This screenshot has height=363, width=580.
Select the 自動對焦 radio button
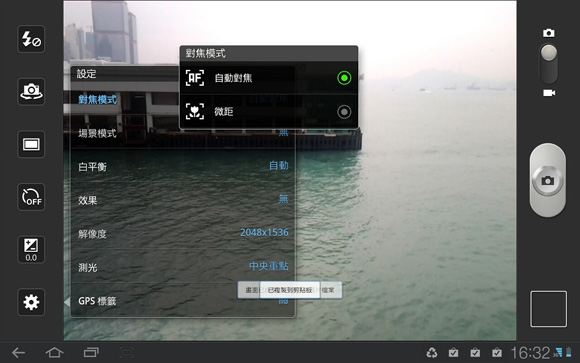[344, 78]
